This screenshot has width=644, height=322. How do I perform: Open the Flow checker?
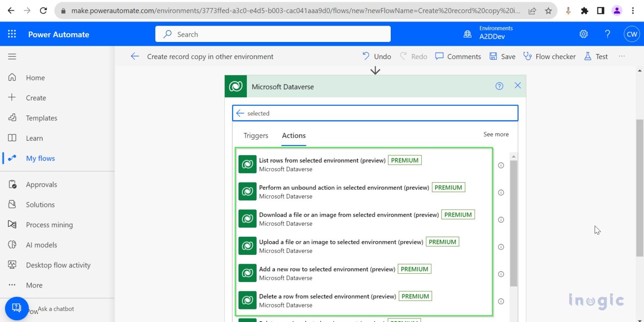pos(549,56)
